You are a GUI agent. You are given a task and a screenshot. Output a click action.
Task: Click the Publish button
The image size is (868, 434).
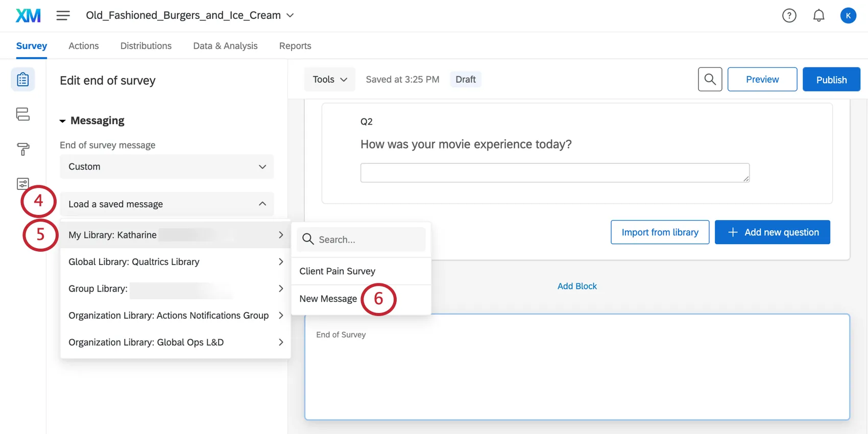(x=831, y=80)
